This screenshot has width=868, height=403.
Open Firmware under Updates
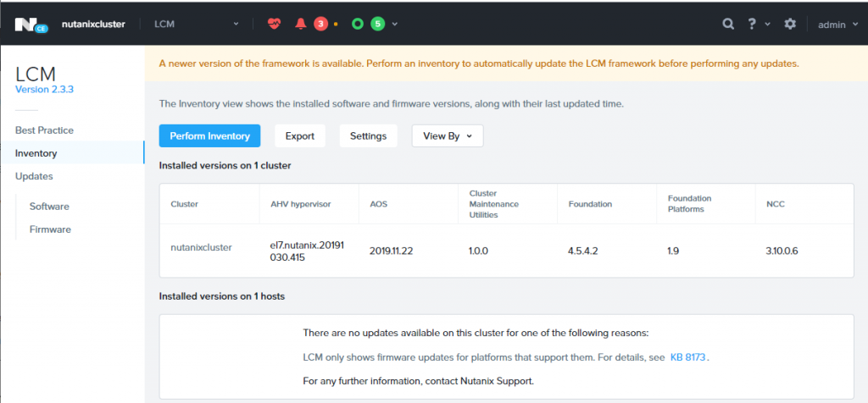50,229
